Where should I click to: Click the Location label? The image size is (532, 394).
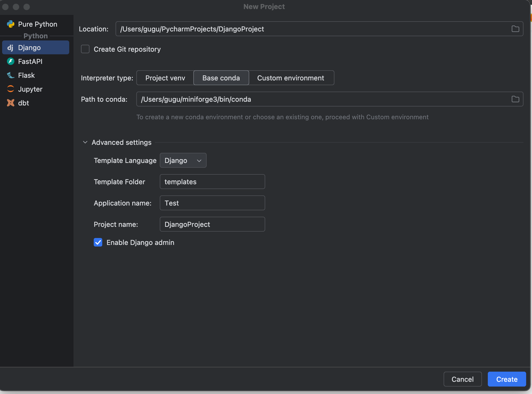pyautogui.click(x=93, y=29)
